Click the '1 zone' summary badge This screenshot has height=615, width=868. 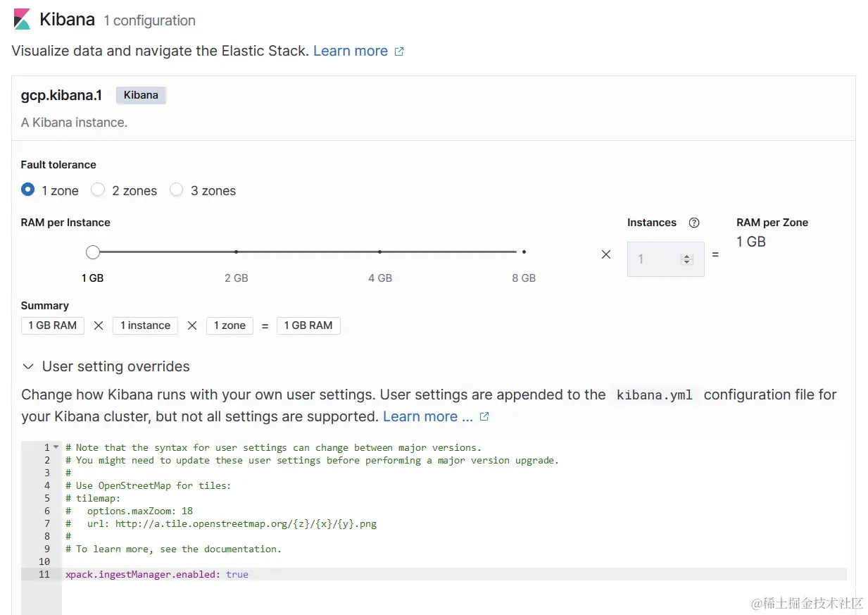point(229,325)
